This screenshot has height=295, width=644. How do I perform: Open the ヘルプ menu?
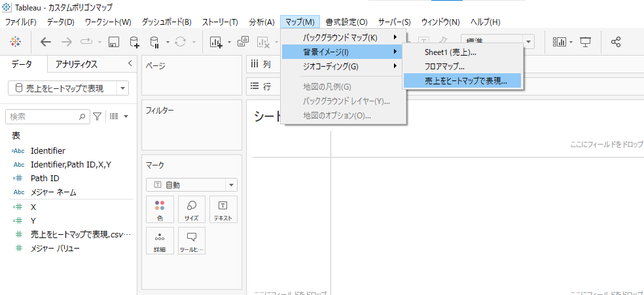point(486,22)
